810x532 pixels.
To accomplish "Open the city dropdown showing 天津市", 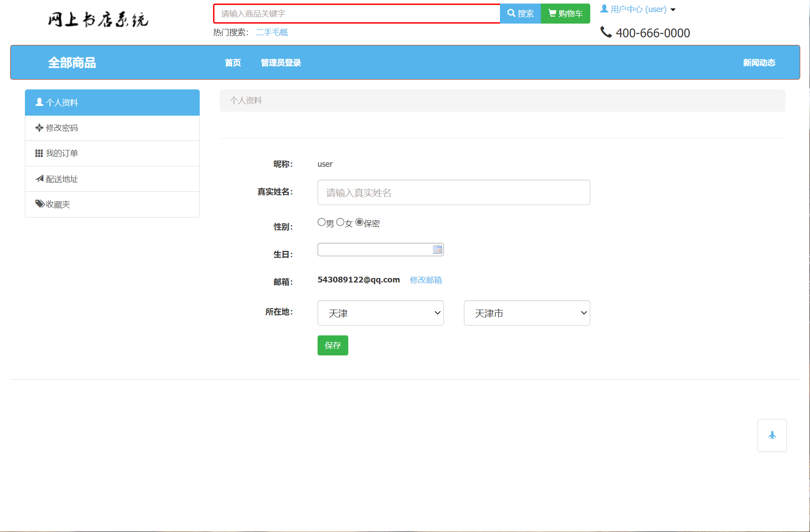I will coord(527,313).
